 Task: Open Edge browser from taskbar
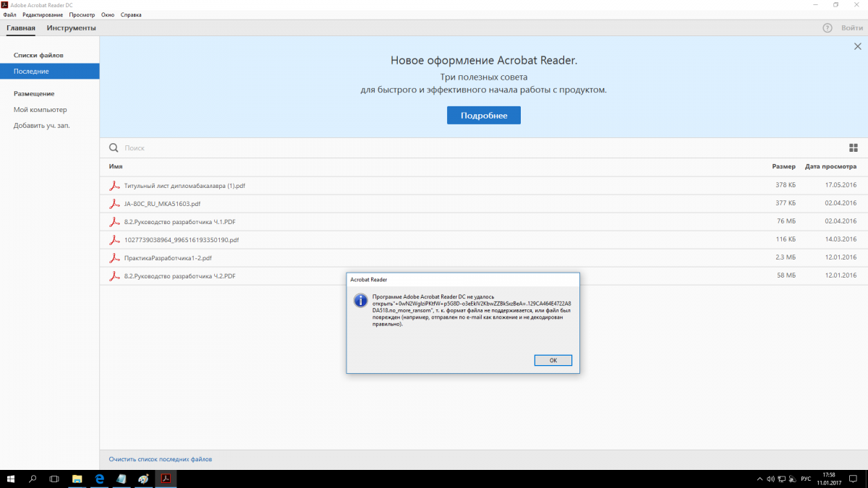pos(100,479)
